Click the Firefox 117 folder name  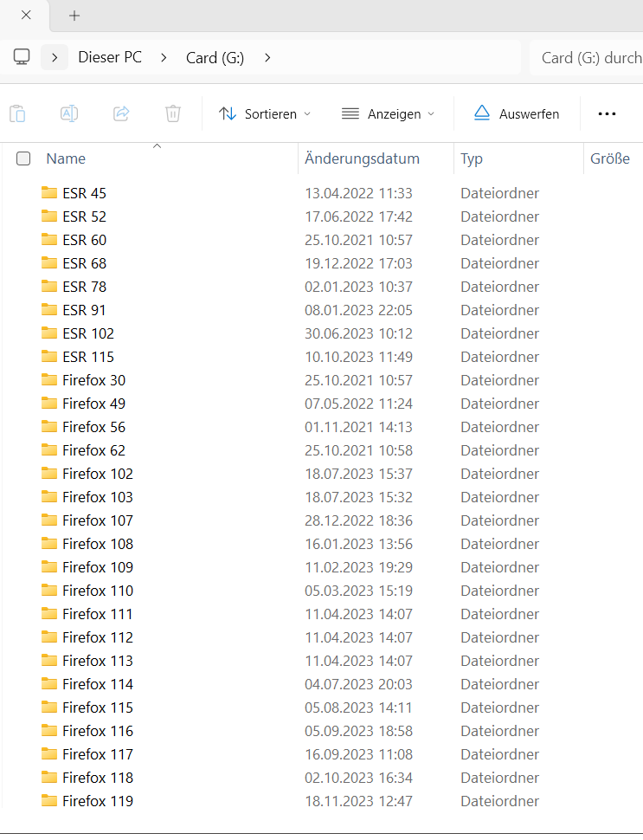[98, 754]
